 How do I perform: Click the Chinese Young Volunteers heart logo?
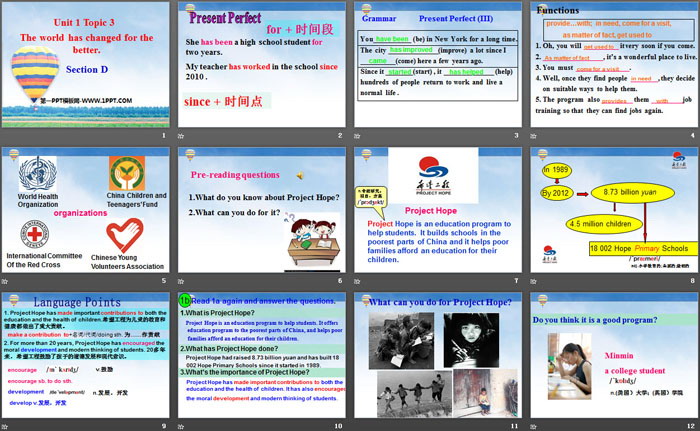pos(125,237)
